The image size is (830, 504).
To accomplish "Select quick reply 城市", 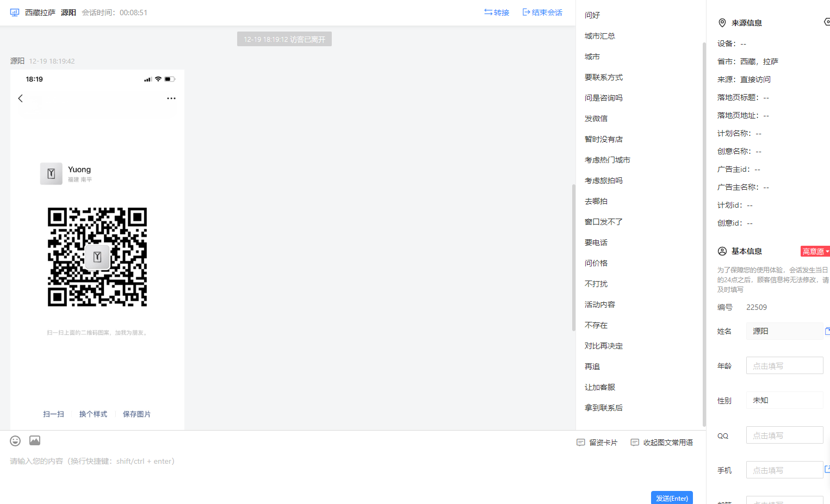I will (x=592, y=57).
